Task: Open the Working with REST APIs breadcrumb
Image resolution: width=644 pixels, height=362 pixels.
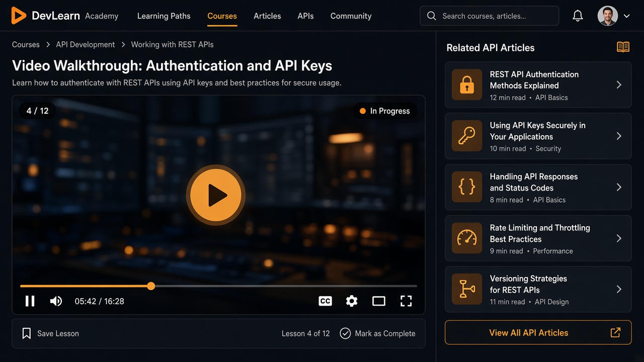Action: [172, 44]
